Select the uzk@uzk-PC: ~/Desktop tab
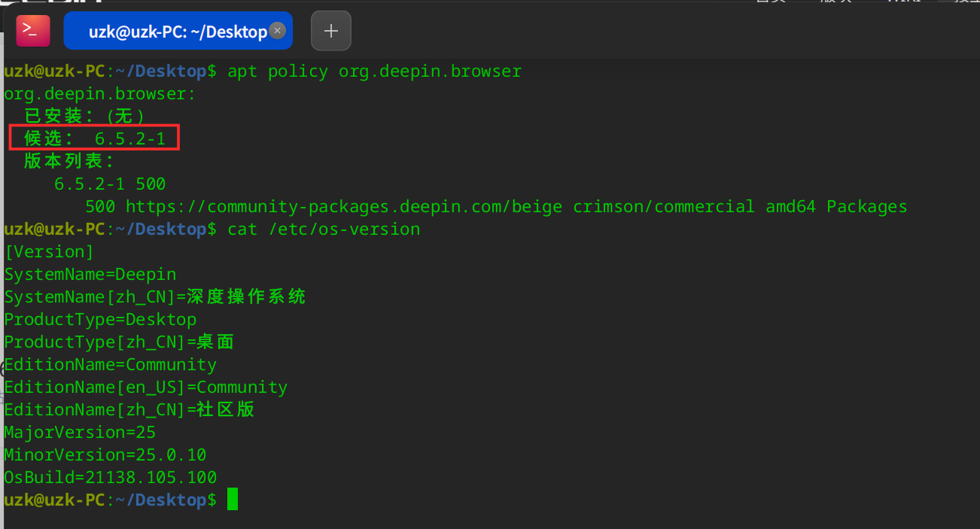The height and width of the screenshot is (529, 980). [x=177, y=32]
